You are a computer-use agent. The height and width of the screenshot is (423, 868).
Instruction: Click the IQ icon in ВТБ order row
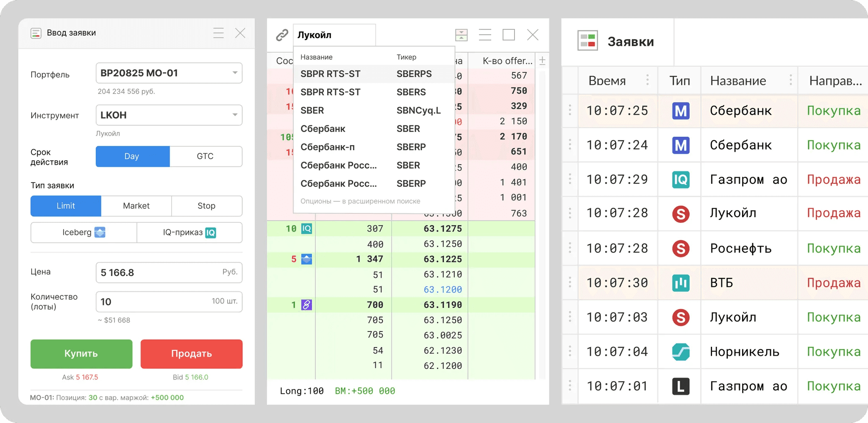pos(681,283)
